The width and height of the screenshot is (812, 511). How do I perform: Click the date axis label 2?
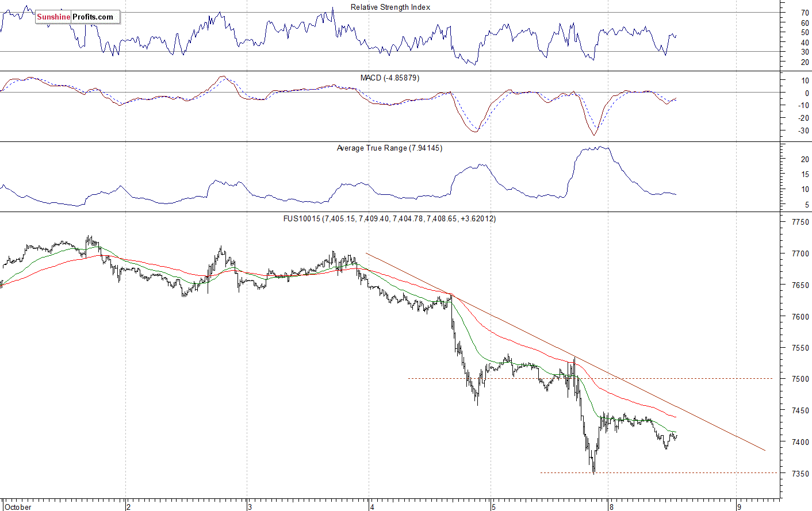(129, 507)
